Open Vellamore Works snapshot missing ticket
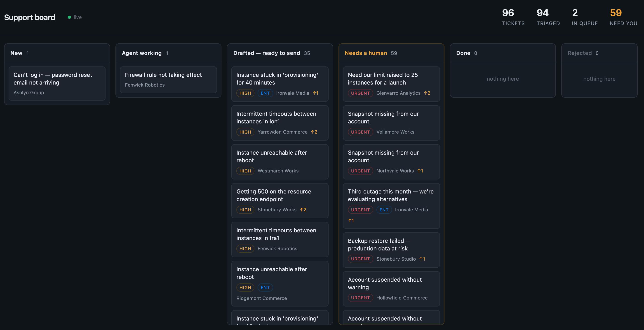The width and height of the screenshot is (644, 330). coord(391,123)
